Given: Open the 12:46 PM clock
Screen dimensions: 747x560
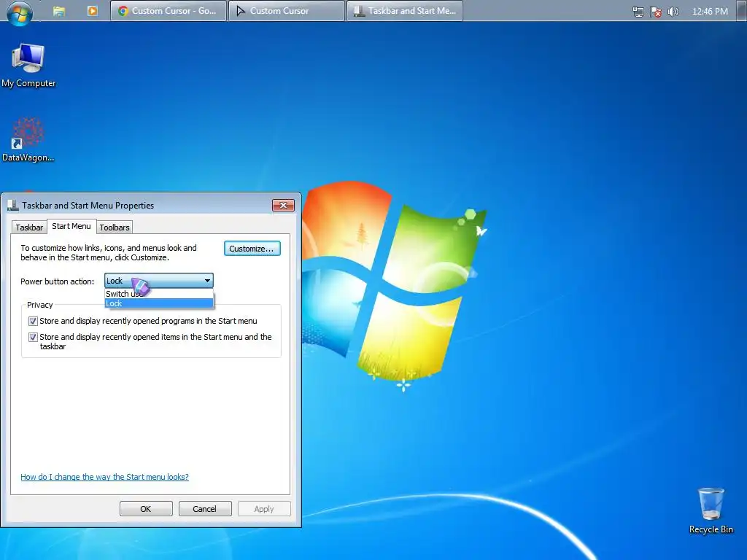Looking at the screenshot, I should click(710, 12).
